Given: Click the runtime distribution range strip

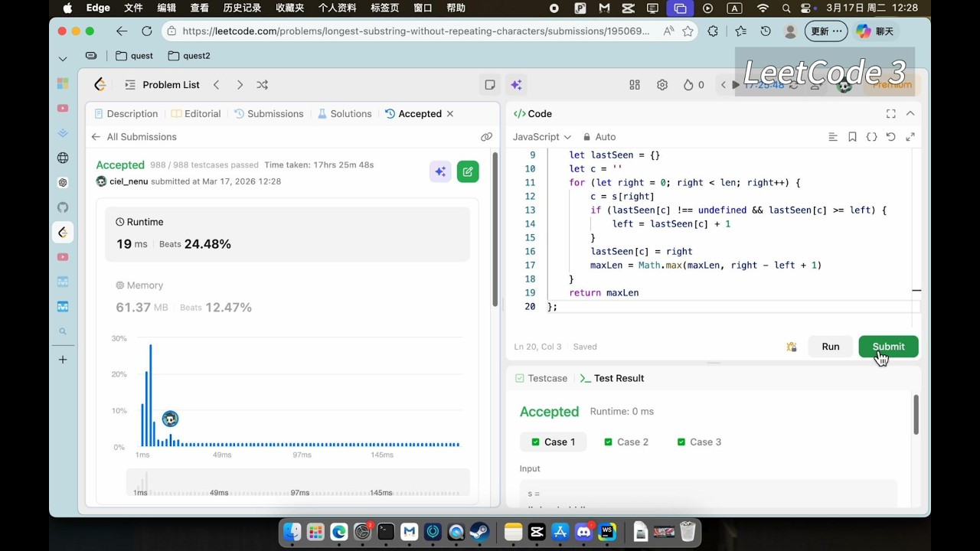Looking at the screenshot, I should pos(298,483).
